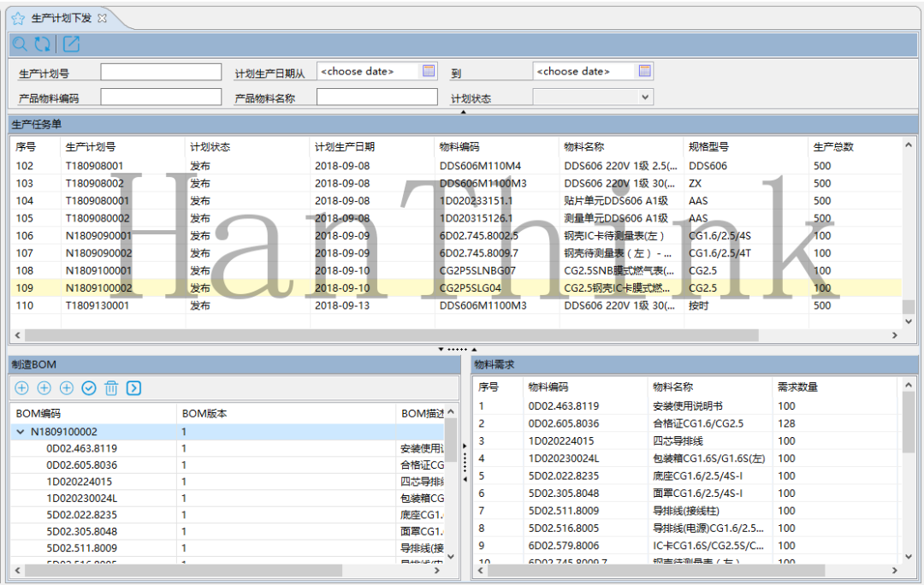The height and width of the screenshot is (585, 924).
Task: Collapse the N1809100002 BOM tree node
Action: point(21,432)
